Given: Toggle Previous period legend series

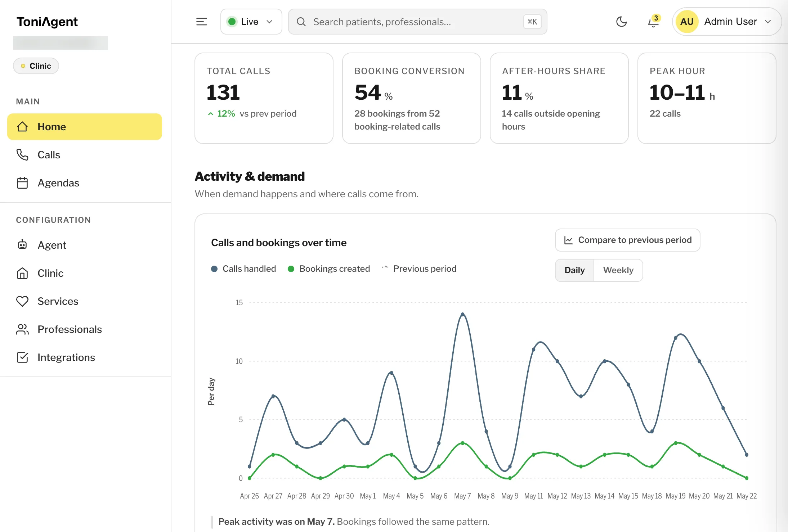Looking at the screenshot, I should (419, 269).
